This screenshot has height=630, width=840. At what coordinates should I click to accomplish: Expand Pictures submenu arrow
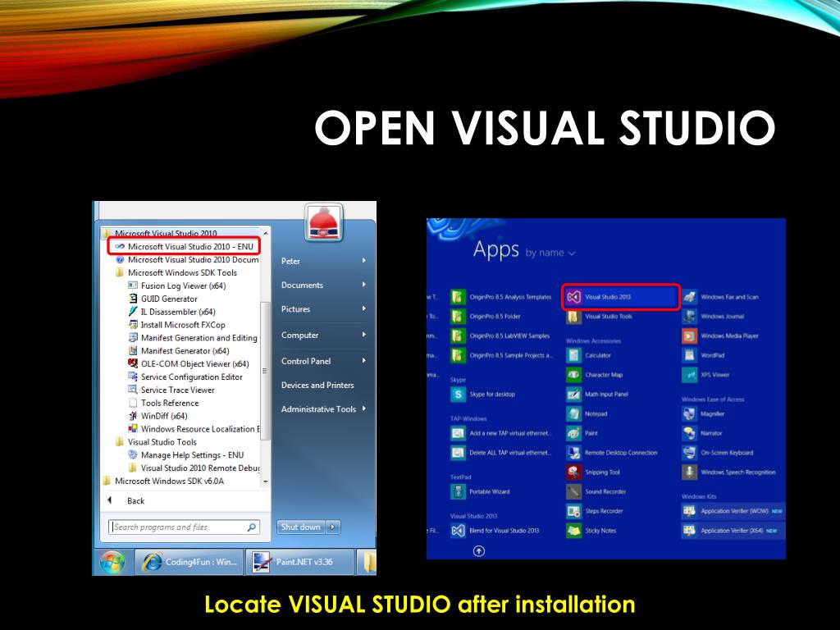tap(363, 308)
